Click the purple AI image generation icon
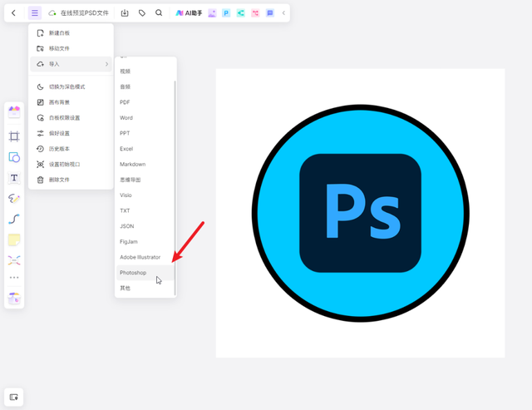532x410 pixels. pos(212,13)
